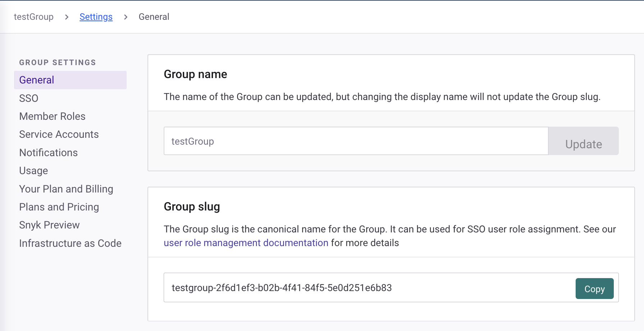Open the SSO settings page
The width and height of the screenshot is (644, 331).
tap(29, 98)
